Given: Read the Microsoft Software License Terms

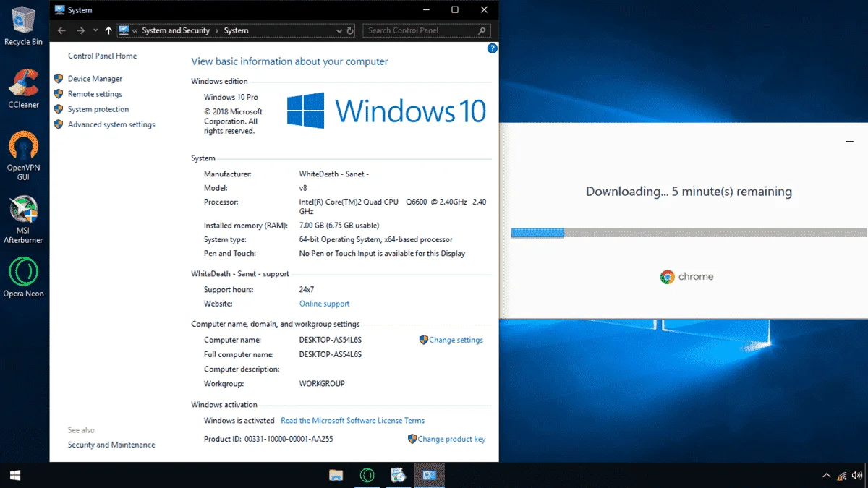Looking at the screenshot, I should point(352,421).
